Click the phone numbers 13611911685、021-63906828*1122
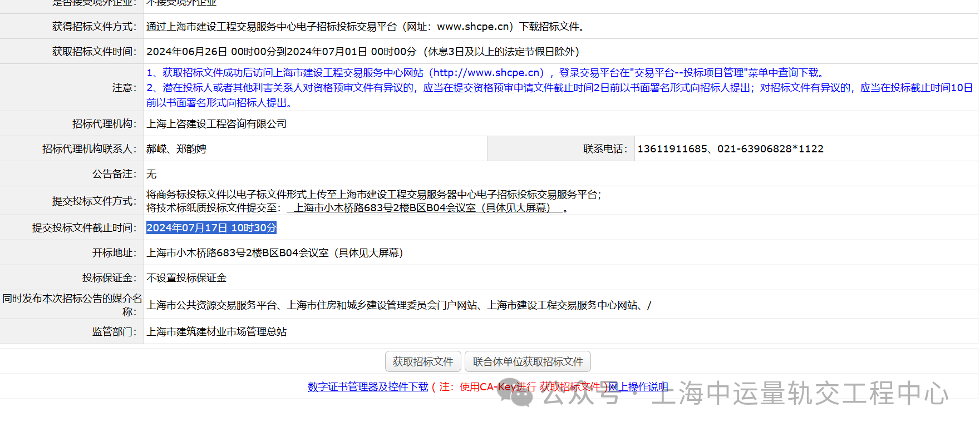This screenshot has height=432, width=980. coord(730,148)
